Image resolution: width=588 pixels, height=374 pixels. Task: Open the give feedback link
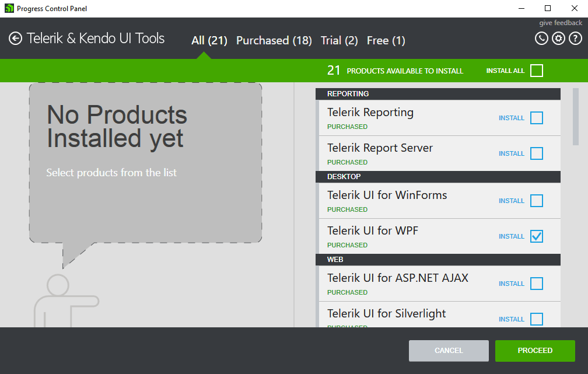(561, 22)
